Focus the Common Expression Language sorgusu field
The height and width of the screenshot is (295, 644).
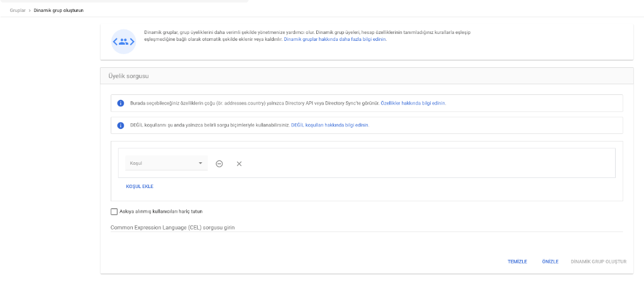366,227
